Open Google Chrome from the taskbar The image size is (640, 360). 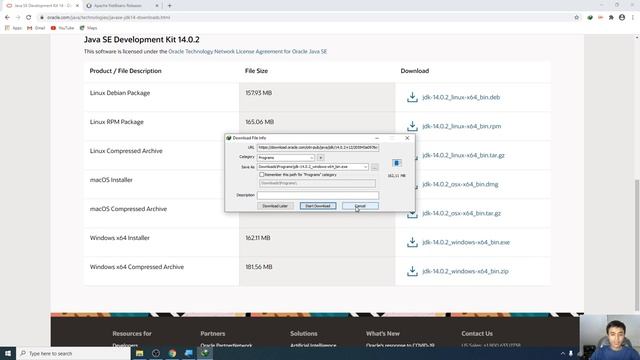tap(172, 353)
